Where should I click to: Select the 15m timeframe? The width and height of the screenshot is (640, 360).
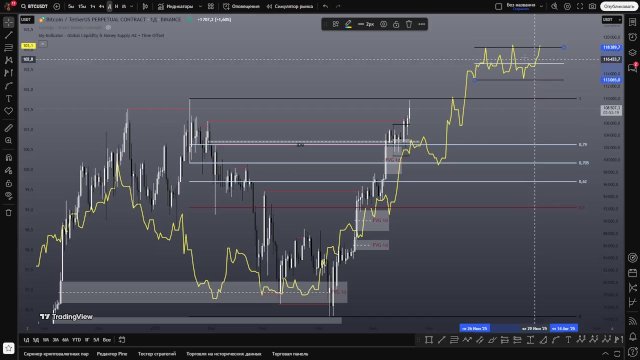[x=82, y=7]
